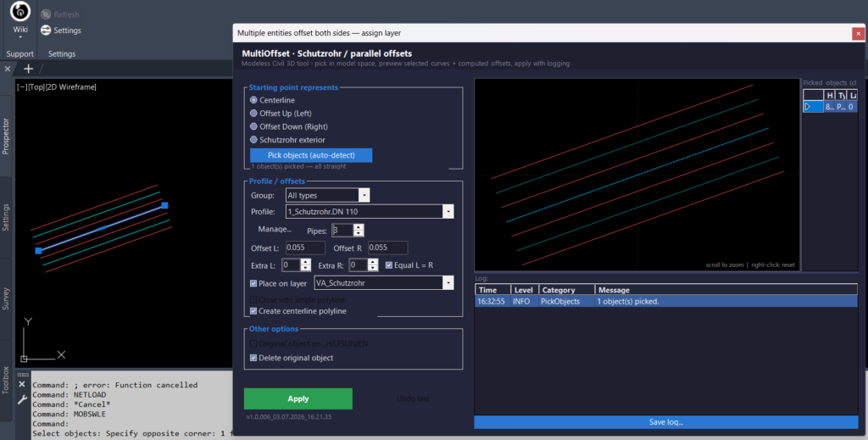This screenshot has width=868, height=440.
Task: Click the Offset L input field
Action: (x=305, y=248)
